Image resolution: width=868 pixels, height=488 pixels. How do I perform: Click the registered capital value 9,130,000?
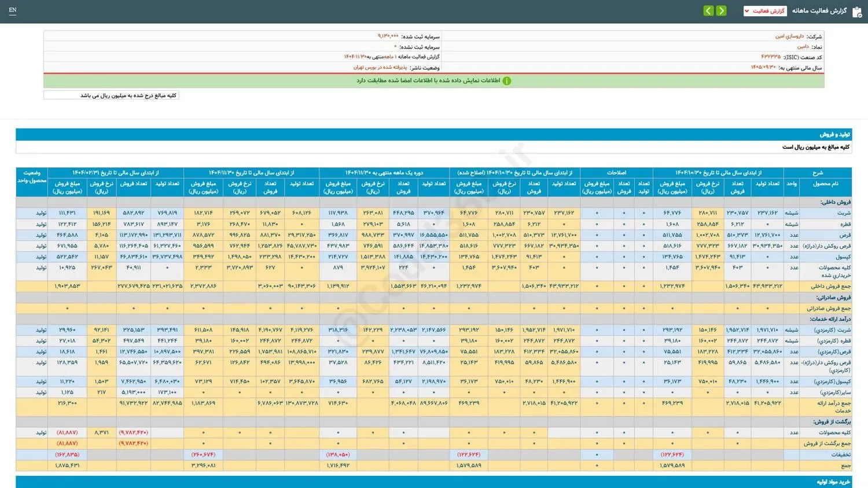[388, 36]
